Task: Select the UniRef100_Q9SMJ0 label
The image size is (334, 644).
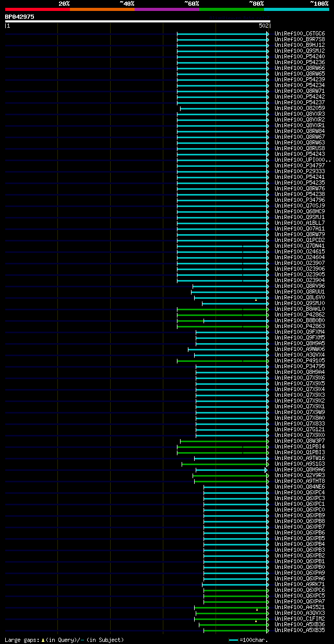Action: click(x=300, y=303)
